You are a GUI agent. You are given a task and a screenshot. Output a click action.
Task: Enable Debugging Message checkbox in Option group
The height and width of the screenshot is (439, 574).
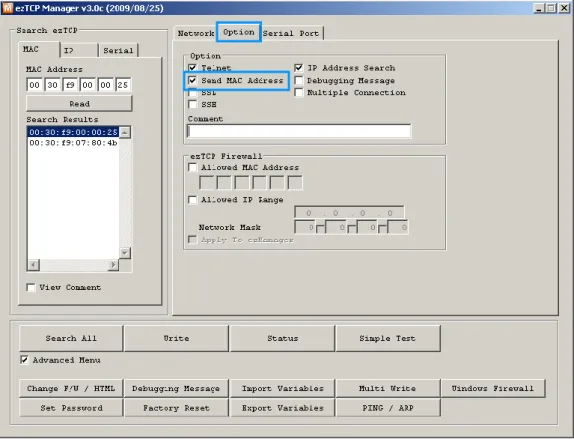pos(299,81)
